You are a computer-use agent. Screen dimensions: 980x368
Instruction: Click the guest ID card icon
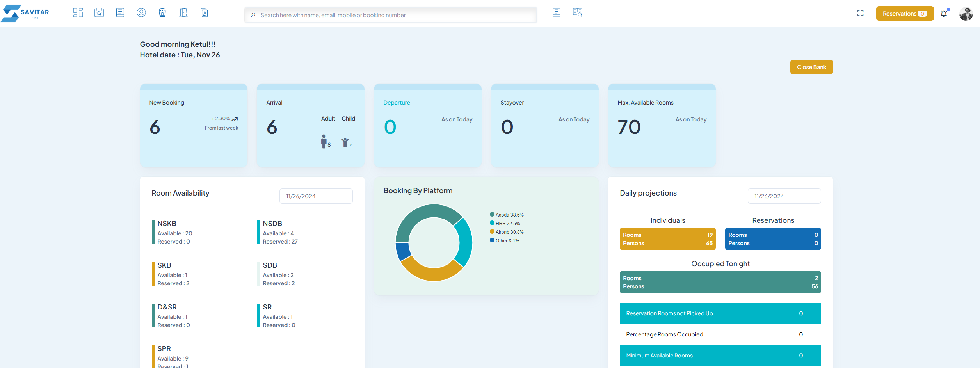point(204,12)
